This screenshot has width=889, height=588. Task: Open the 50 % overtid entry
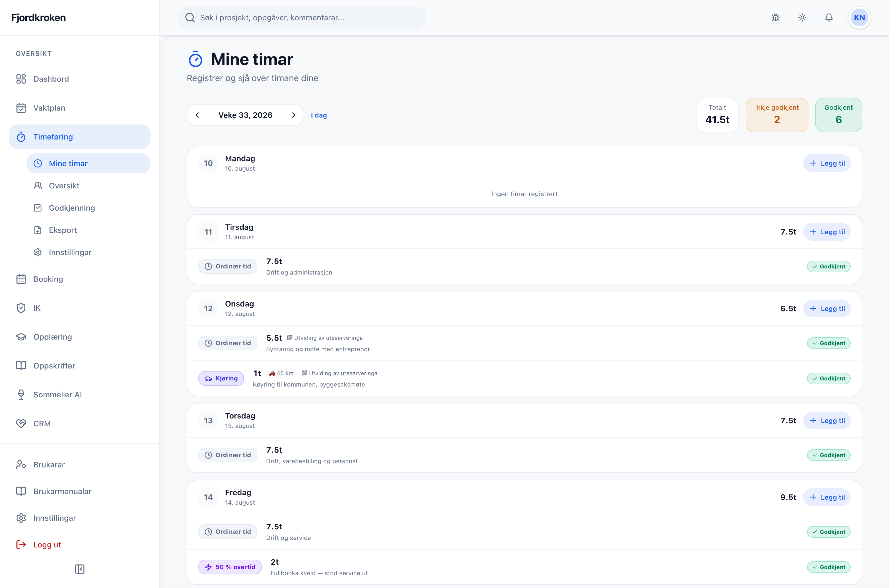524,567
